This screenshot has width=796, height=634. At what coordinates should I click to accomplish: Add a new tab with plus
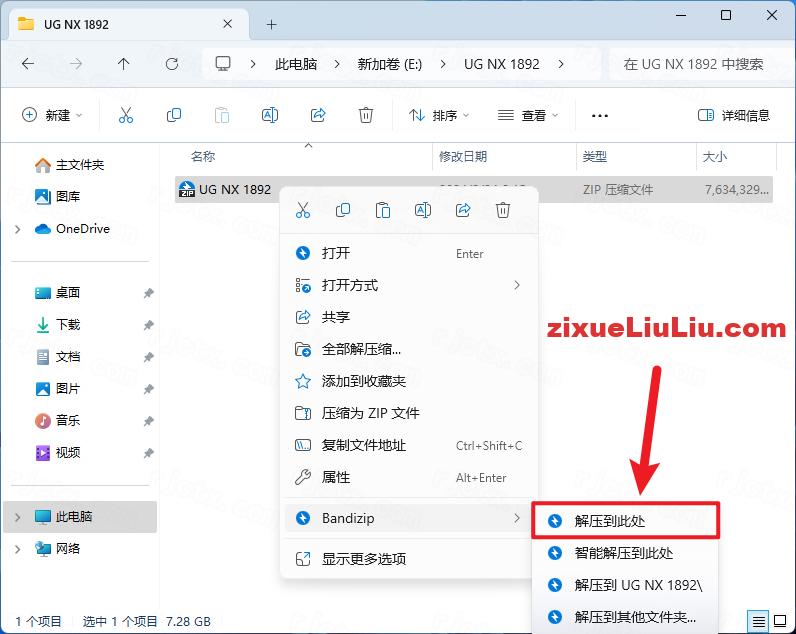(272, 24)
